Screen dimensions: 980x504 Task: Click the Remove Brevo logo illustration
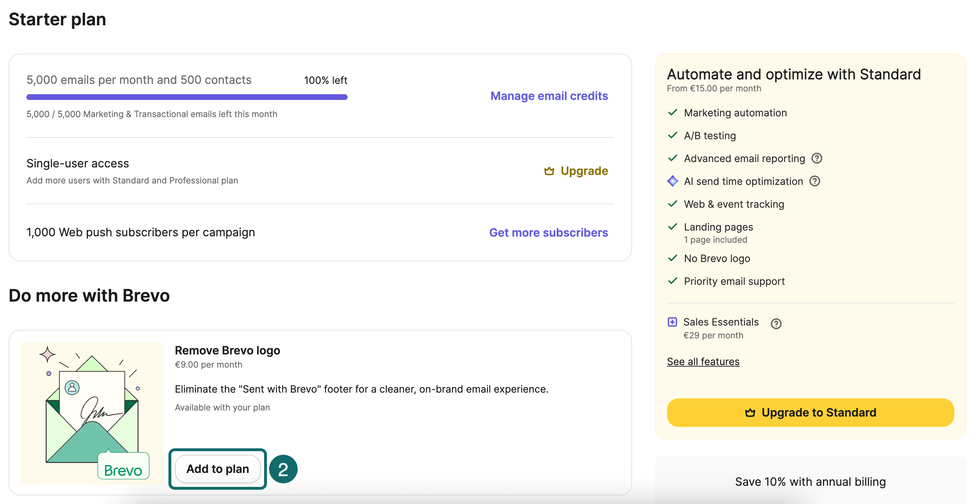pyautogui.click(x=92, y=413)
